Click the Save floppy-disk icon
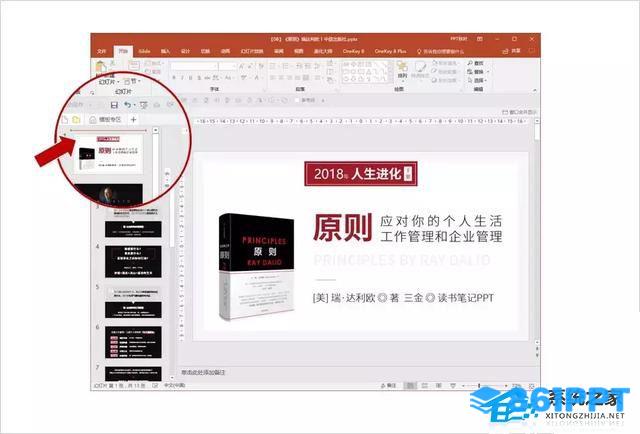 (x=114, y=105)
